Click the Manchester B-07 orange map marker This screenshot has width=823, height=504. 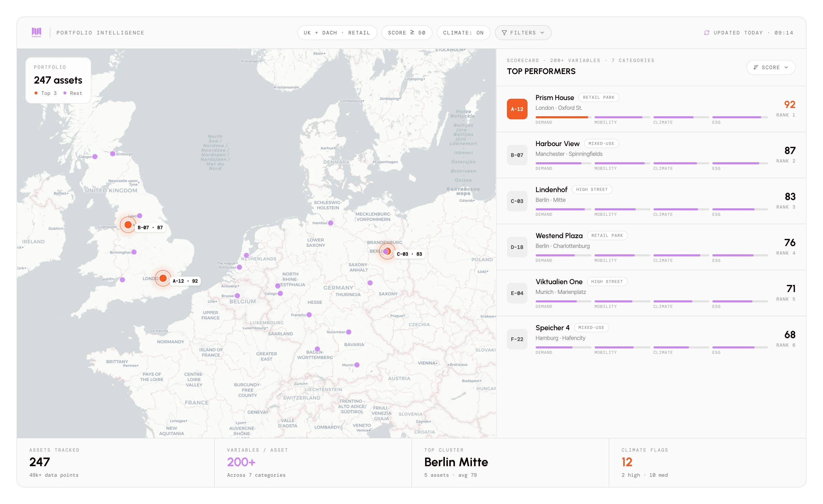click(x=128, y=225)
